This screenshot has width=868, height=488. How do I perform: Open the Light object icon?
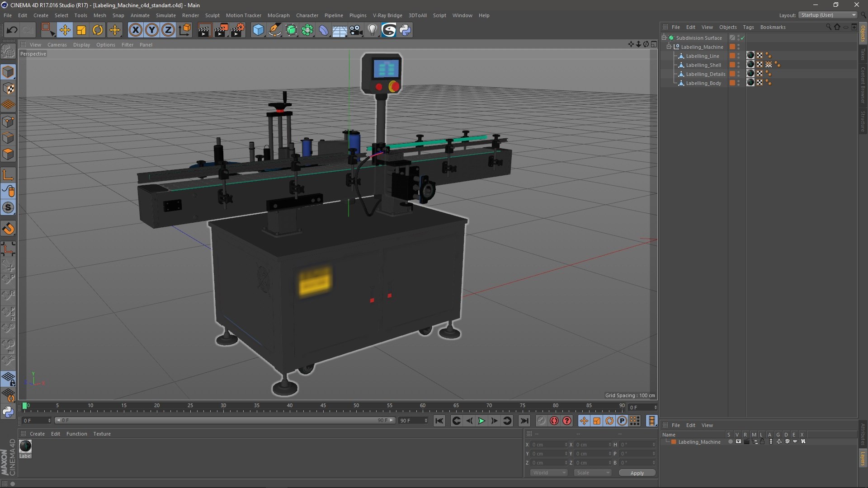pyautogui.click(x=372, y=30)
